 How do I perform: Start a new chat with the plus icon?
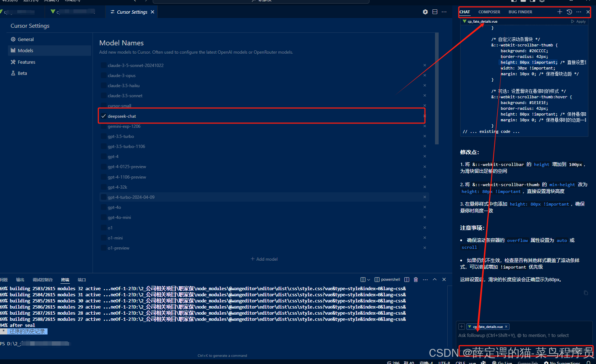560,12
